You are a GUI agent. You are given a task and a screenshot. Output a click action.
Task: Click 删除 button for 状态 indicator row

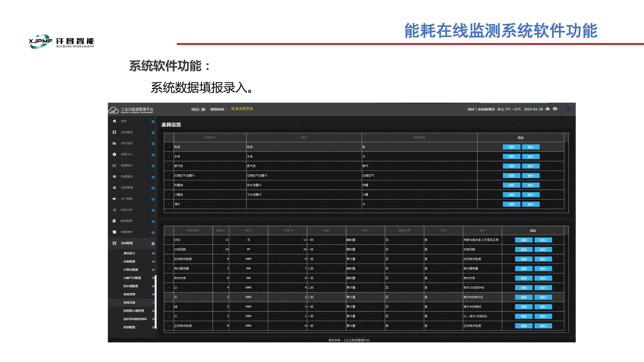543,240
